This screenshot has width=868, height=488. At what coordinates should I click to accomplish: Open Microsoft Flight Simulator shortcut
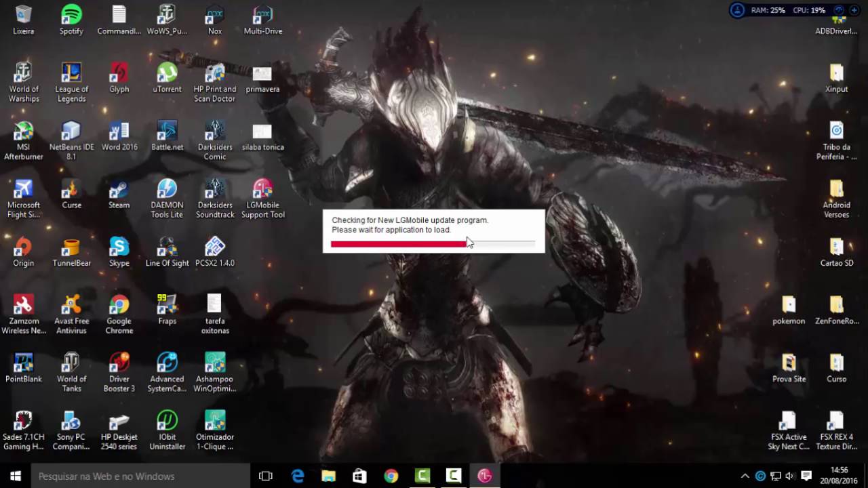pyautogui.click(x=24, y=199)
